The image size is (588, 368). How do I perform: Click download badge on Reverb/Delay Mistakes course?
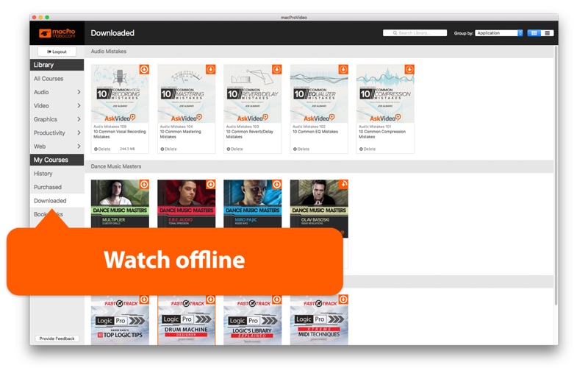click(277, 69)
